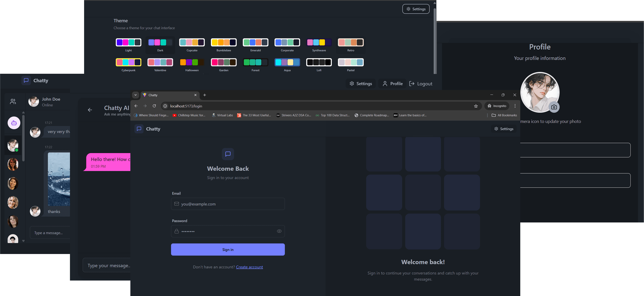The height and width of the screenshot is (296, 644).
Task: Follow the Create account link
Action: [x=249, y=267]
